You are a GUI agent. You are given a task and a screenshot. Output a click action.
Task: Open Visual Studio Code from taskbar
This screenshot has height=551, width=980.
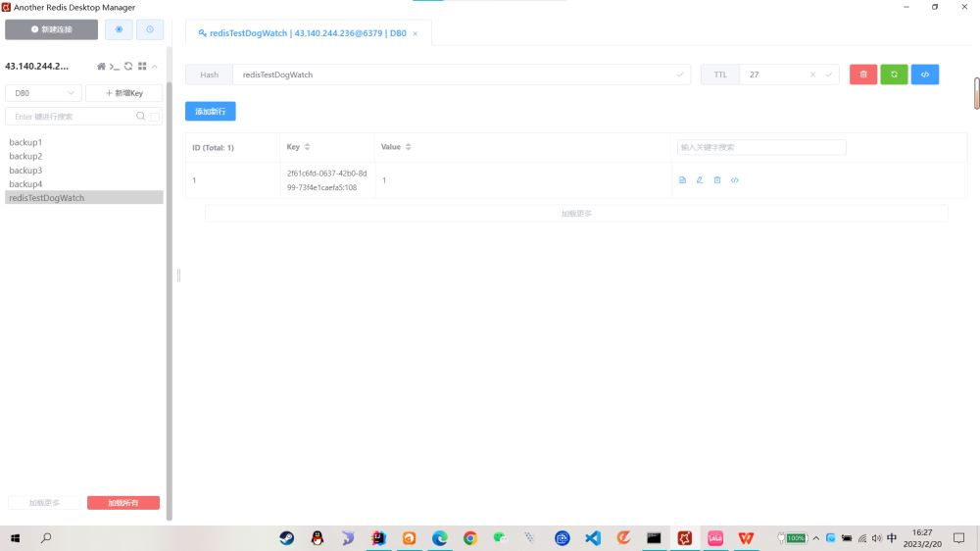pyautogui.click(x=593, y=538)
